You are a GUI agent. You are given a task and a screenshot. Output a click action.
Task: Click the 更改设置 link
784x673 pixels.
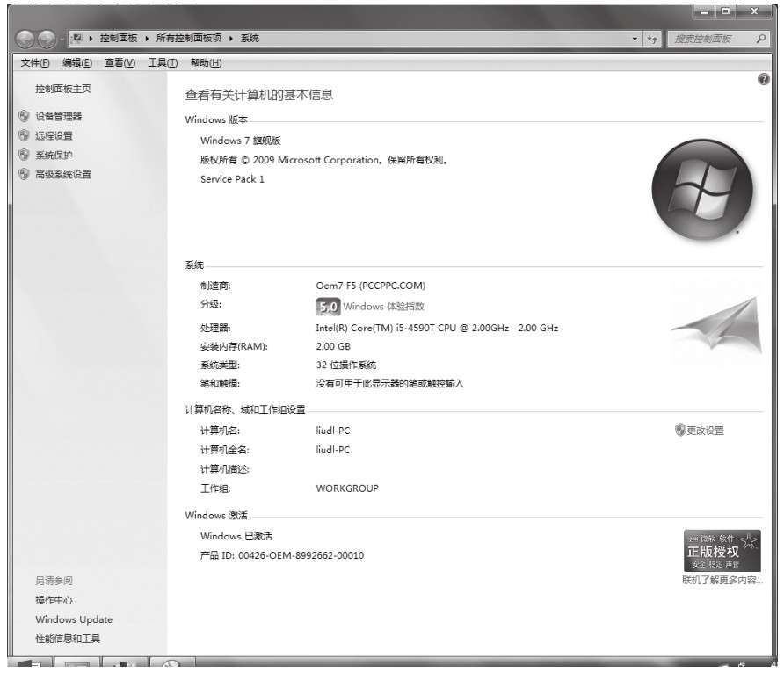click(x=705, y=431)
